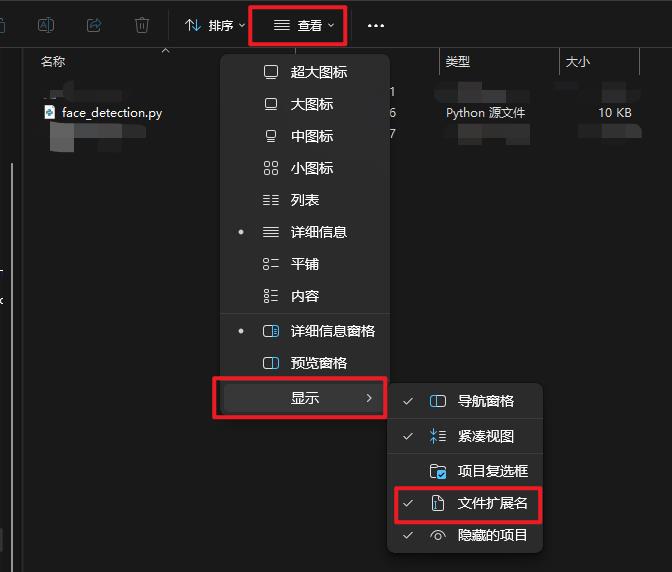Click the 内容 content icon
This screenshot has height=572, width=672.
coord(271,296)
